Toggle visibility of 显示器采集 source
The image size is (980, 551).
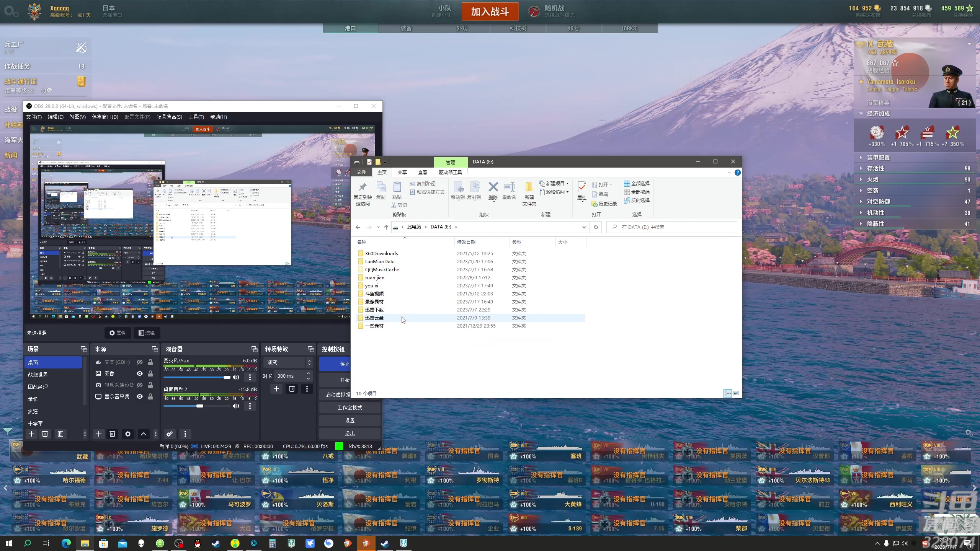(140, 396)
